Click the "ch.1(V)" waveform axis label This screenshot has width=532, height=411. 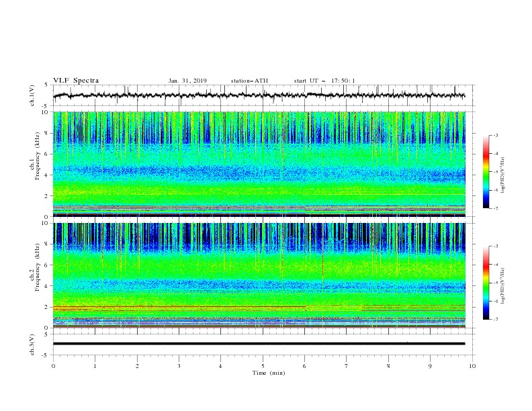tap(32, 95)
